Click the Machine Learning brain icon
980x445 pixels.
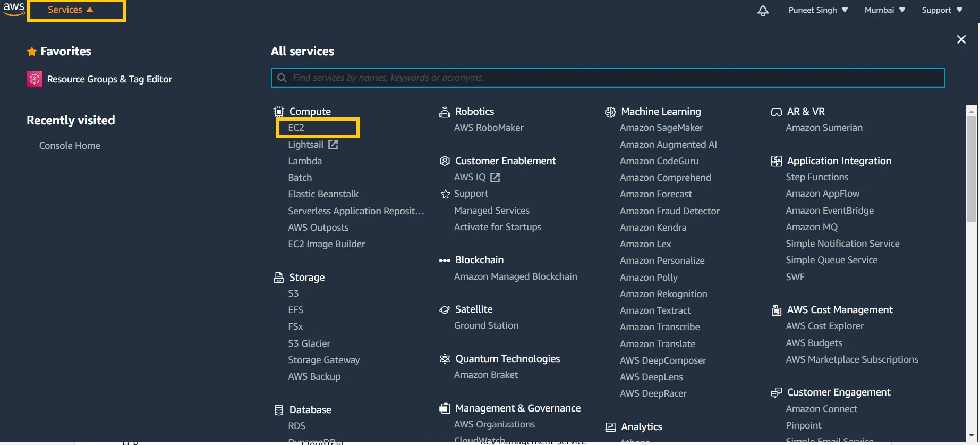pyautogui.click(x=610, y=112)
